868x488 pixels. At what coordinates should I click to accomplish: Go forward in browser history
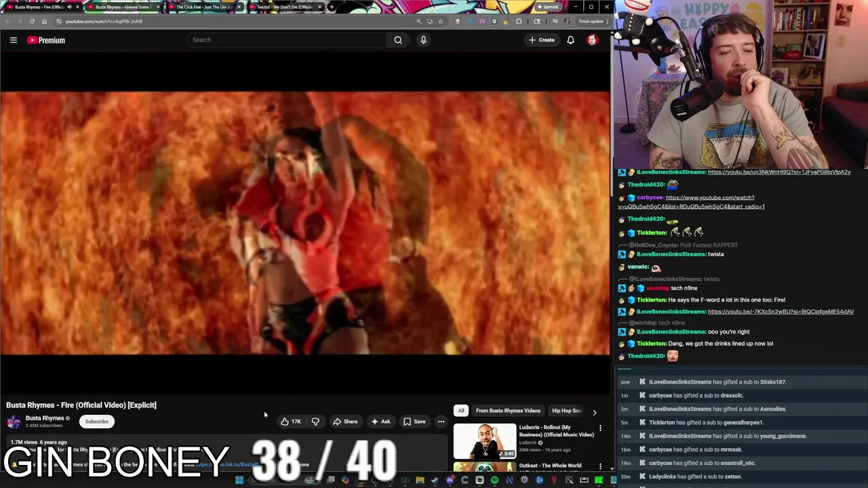pyautogui.click(x=20, y=21)
